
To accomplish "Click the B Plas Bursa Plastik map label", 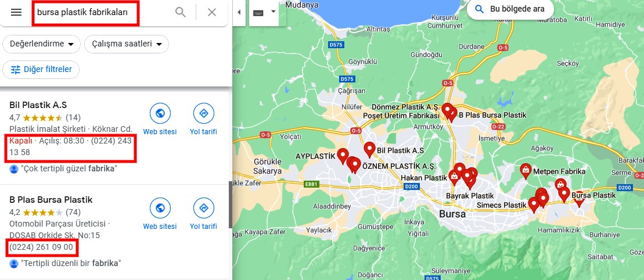I will point(492,115).
